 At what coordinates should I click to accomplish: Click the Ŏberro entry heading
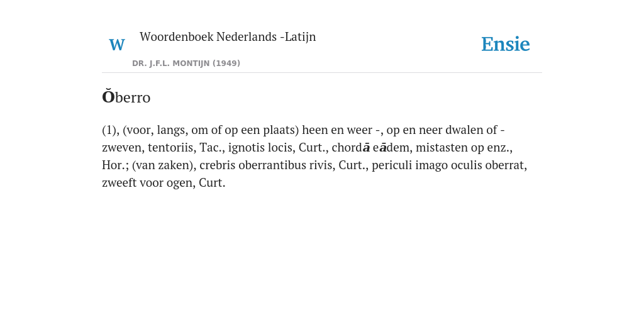pyautogui.click(x=126, y=97)
